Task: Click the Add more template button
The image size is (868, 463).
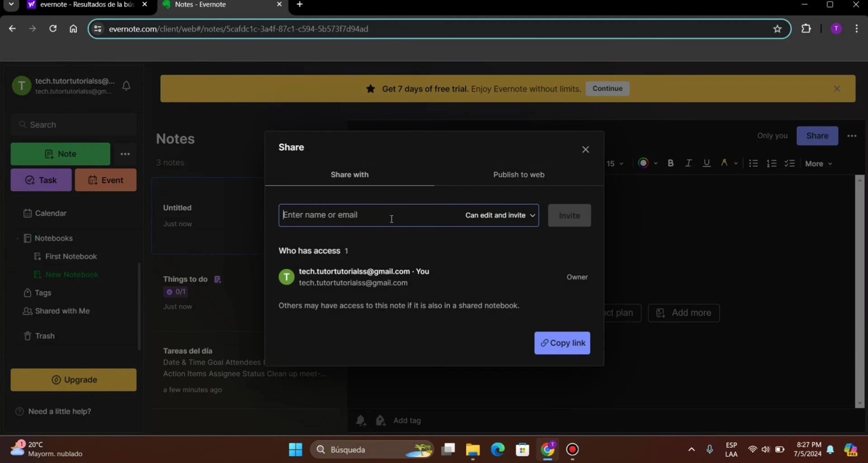Action: (684, 313)
